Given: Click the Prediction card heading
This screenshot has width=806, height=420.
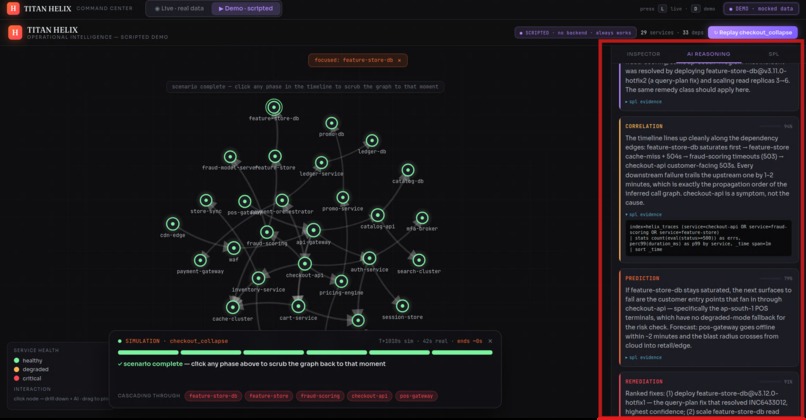Looking at the screenshot, I should 642,278.
